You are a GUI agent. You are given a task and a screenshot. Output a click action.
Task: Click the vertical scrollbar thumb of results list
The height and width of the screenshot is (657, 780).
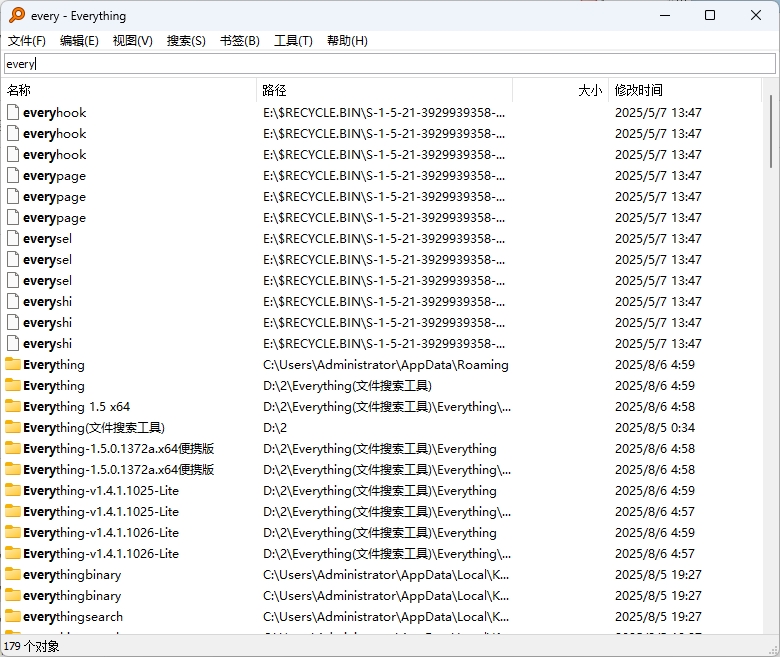[x=771, y=131]
